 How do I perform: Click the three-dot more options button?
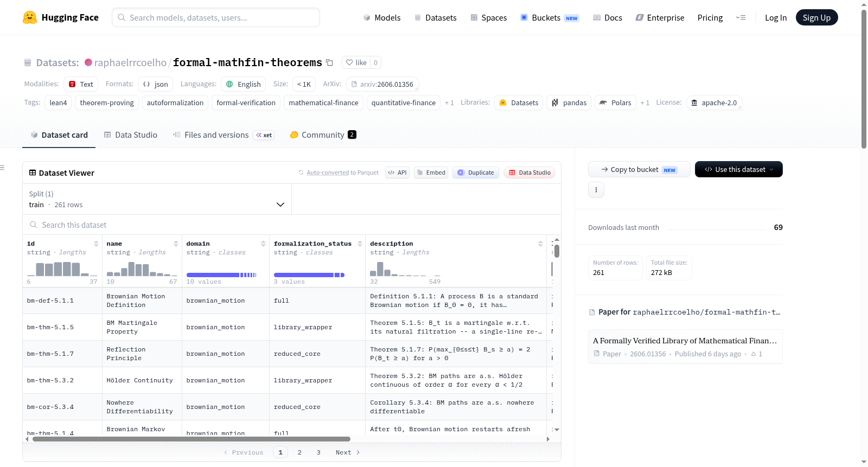click(x=596, y=190)
